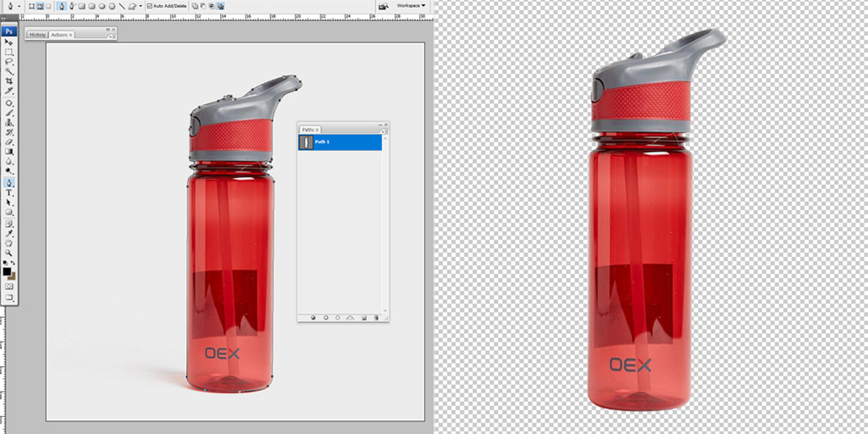Click the foreground color swatch
Screen dimensions: 868x434
click(x=7, y=271)
